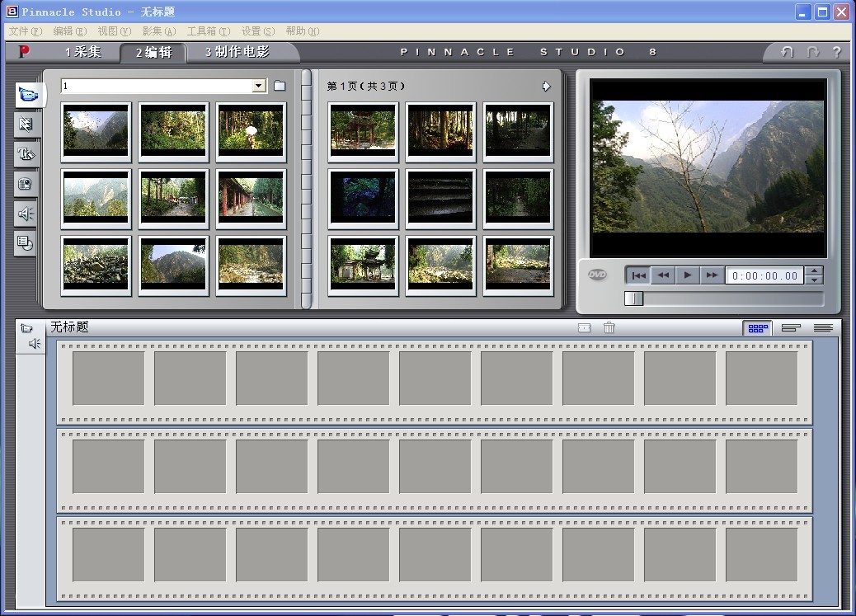Open the 工具箱 menu
Image resolution: width=856 pixels, height=616 pixels.
coord(207,31)
